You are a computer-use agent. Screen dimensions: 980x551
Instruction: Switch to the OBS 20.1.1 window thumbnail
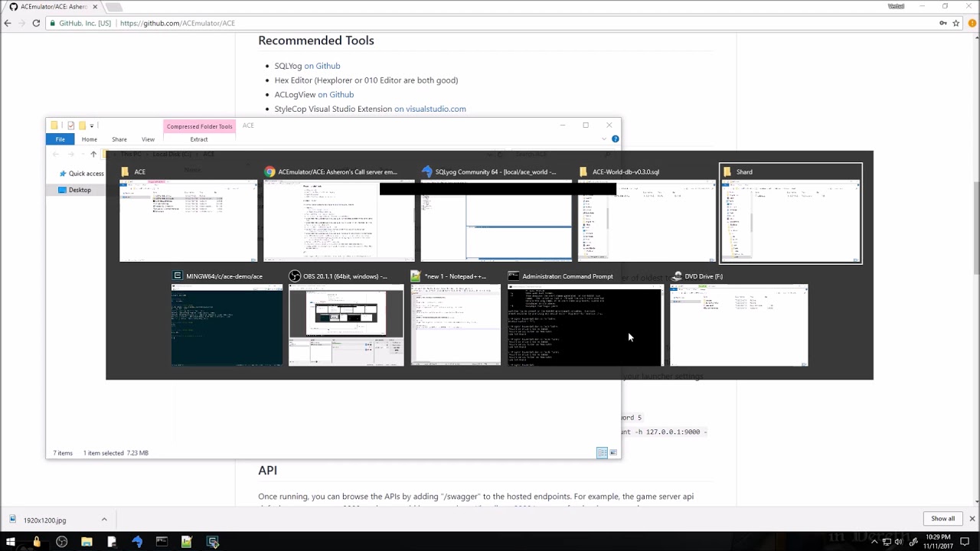pos(346,318)
